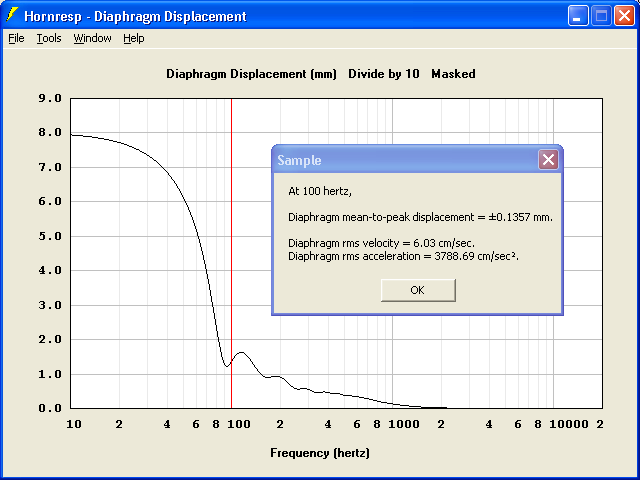Click the 100 x-axis frequency label
This screenshot has width=640, height=480.
(x=239, y=424)
